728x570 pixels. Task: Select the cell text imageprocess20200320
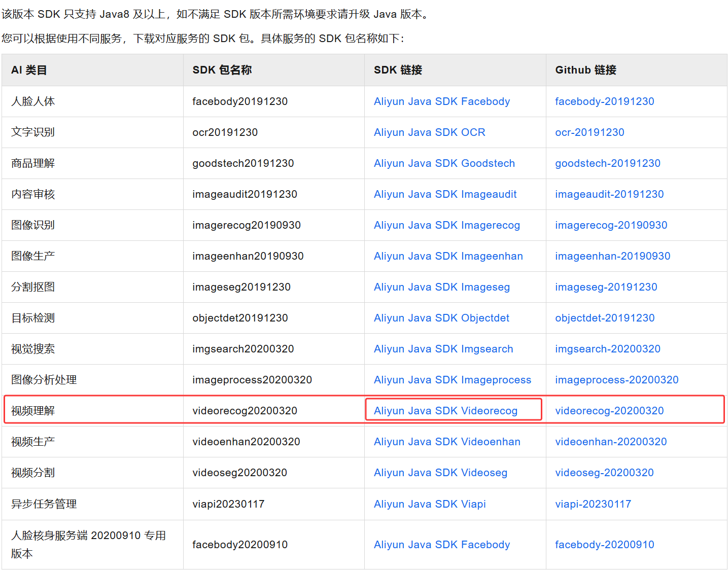(x=252, y=380)
